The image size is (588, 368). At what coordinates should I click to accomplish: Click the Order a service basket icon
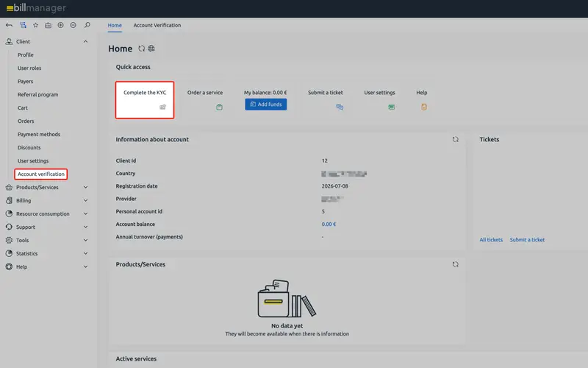[219, 107]
